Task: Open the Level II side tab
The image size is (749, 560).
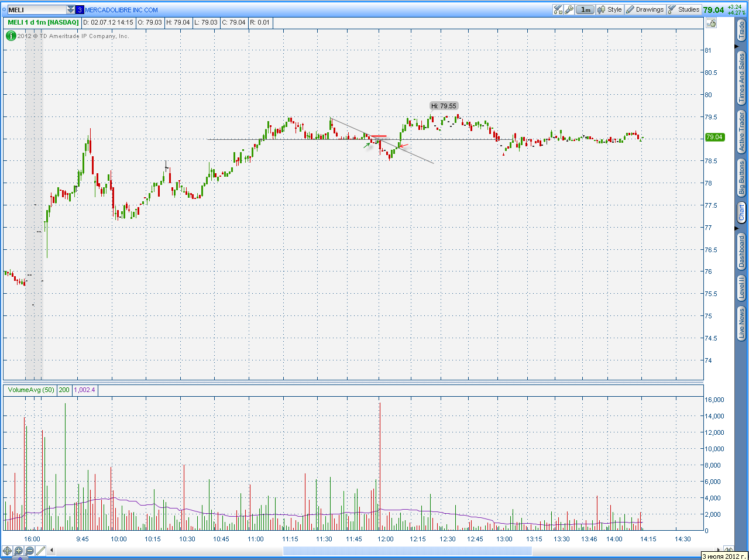Action: 741,287
